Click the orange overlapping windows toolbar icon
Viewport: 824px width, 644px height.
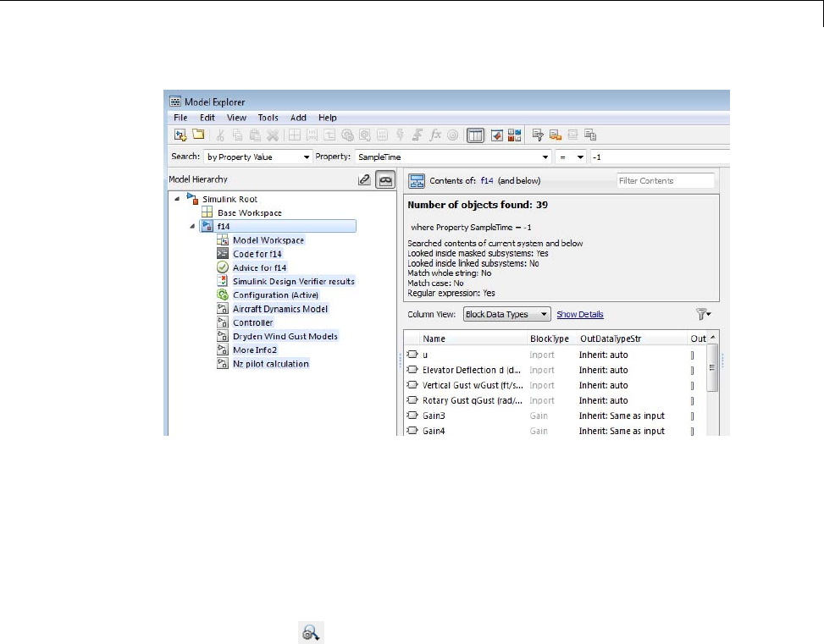coord(556,135)
